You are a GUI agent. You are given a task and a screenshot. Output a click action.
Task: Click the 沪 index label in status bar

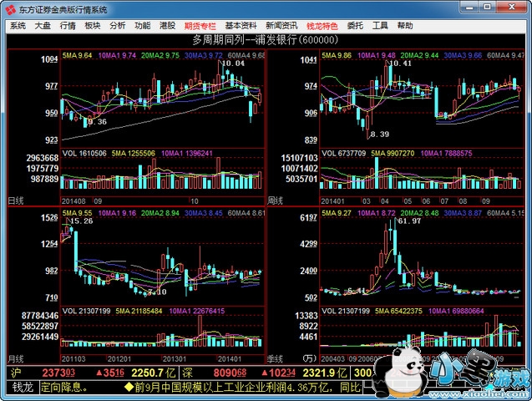point(17,373)
